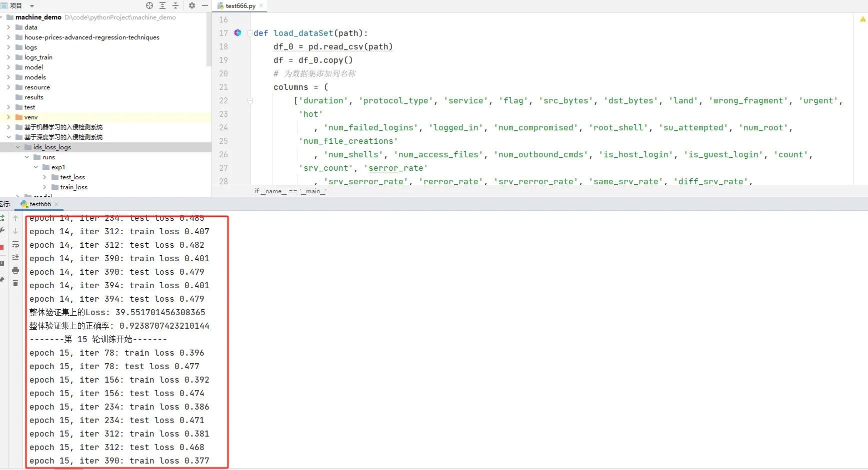This screenshot has height=470, width=868.
Task: Click 'epoch 15, iter 78: train loss 0.396'
Action: 117,353
